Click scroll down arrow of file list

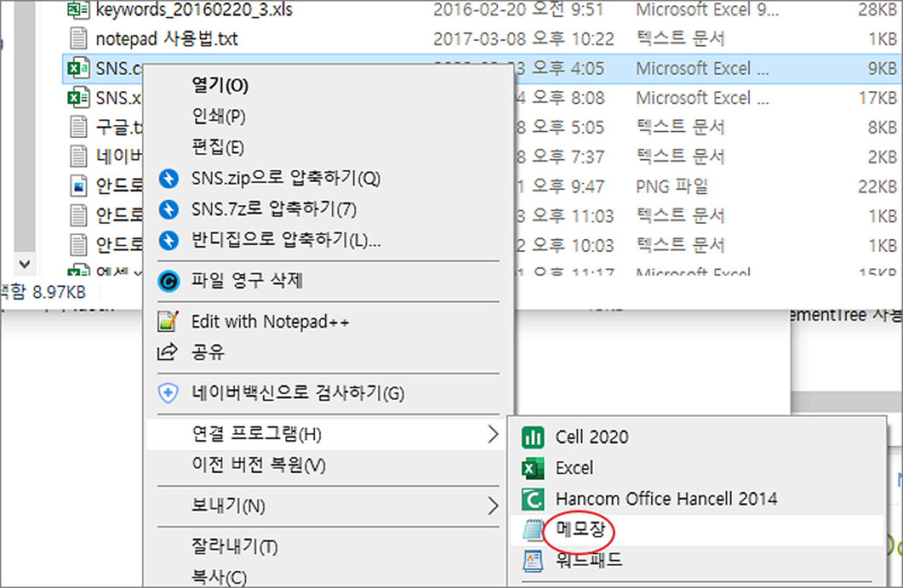pyautogui.click(x=25, y=263)
